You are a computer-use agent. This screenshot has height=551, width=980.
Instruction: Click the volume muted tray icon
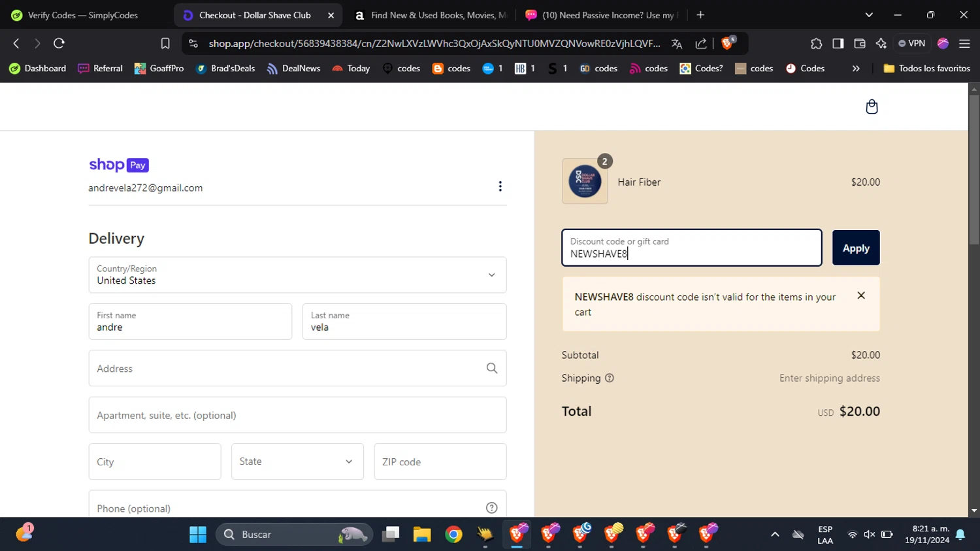point(870,535)
